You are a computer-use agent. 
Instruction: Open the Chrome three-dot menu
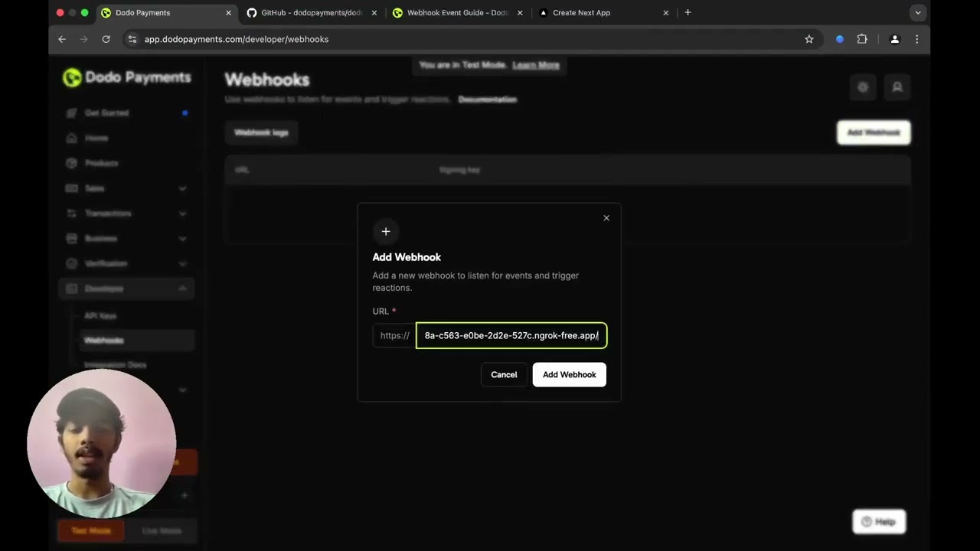(916, 39)
